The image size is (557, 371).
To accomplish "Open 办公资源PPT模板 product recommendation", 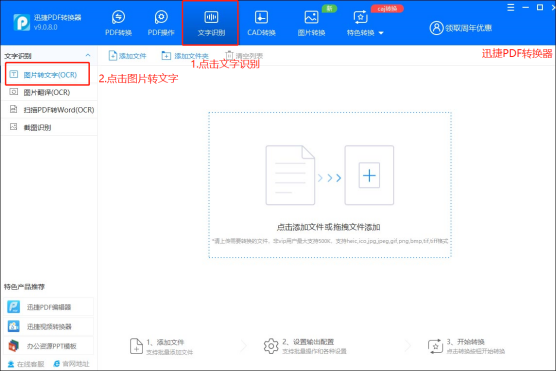I will click(x=49, y=345).
